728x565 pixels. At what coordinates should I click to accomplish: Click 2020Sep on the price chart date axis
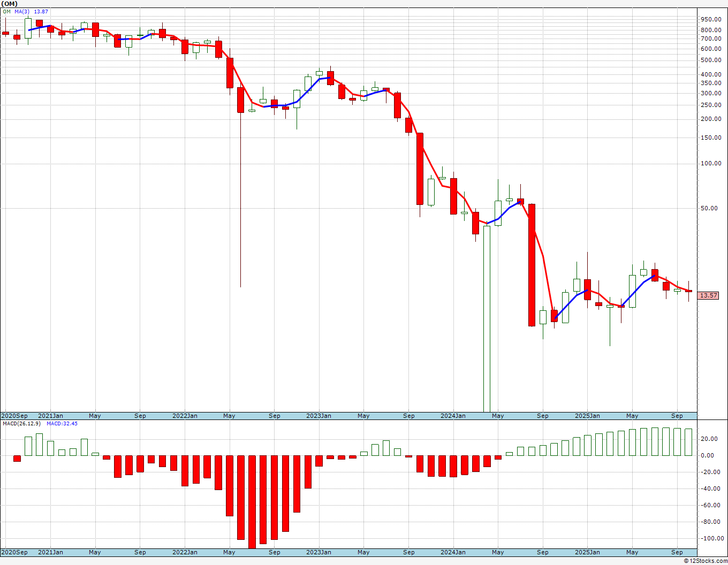pyautogui.click(x=14, y=416)
